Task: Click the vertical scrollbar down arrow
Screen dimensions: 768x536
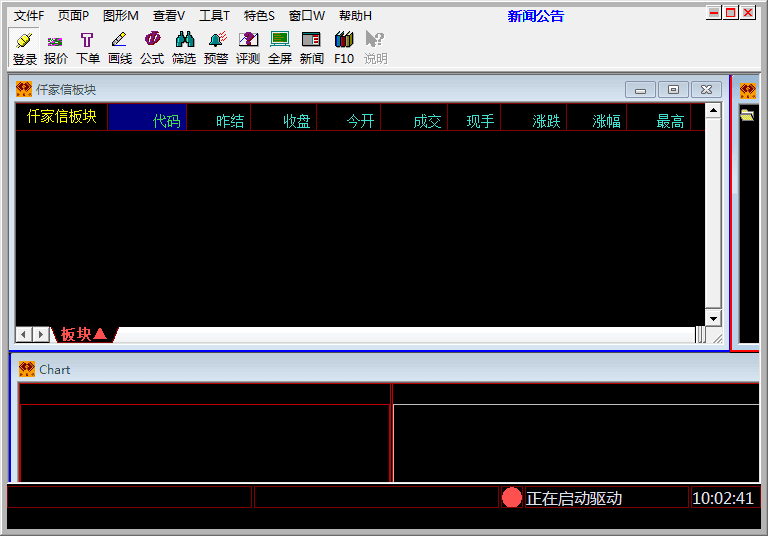Action: click(713, 317)
